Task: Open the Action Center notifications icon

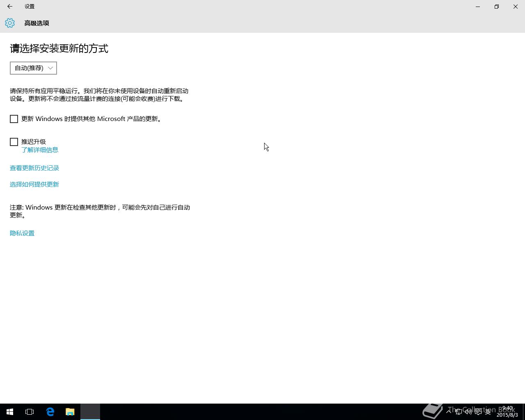Action: point(478,412)
